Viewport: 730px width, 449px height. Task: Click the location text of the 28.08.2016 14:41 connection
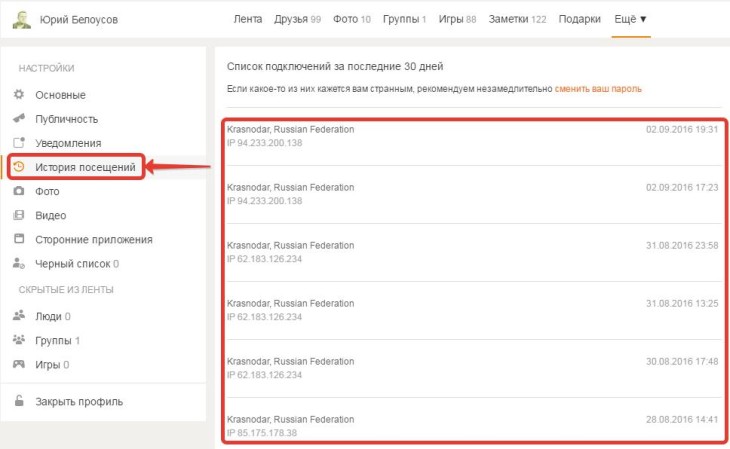pos(291,419)
